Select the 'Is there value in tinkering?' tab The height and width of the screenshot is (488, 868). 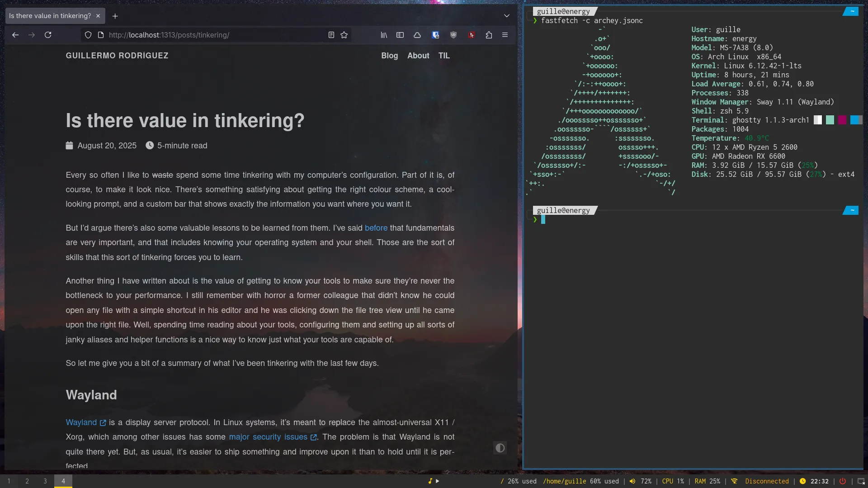[x=55, y=16]
